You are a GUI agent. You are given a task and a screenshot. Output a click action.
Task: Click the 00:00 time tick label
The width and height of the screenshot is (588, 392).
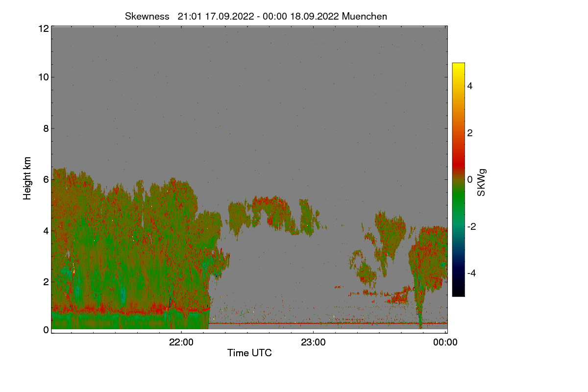coord(445,343)
